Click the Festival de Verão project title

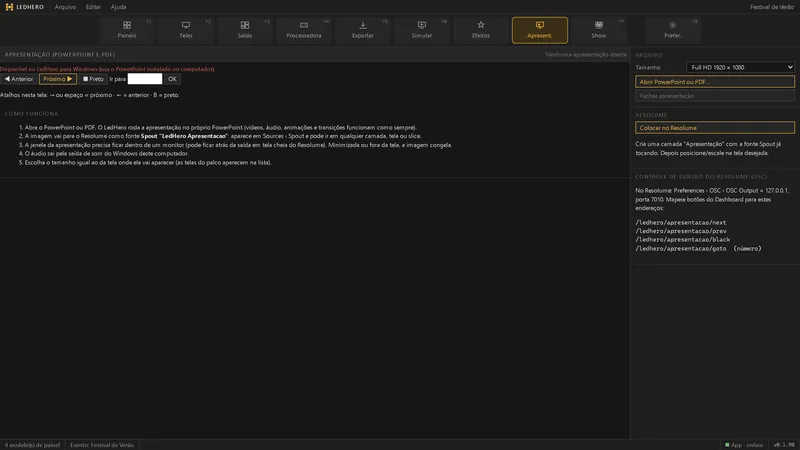[771, 7]
